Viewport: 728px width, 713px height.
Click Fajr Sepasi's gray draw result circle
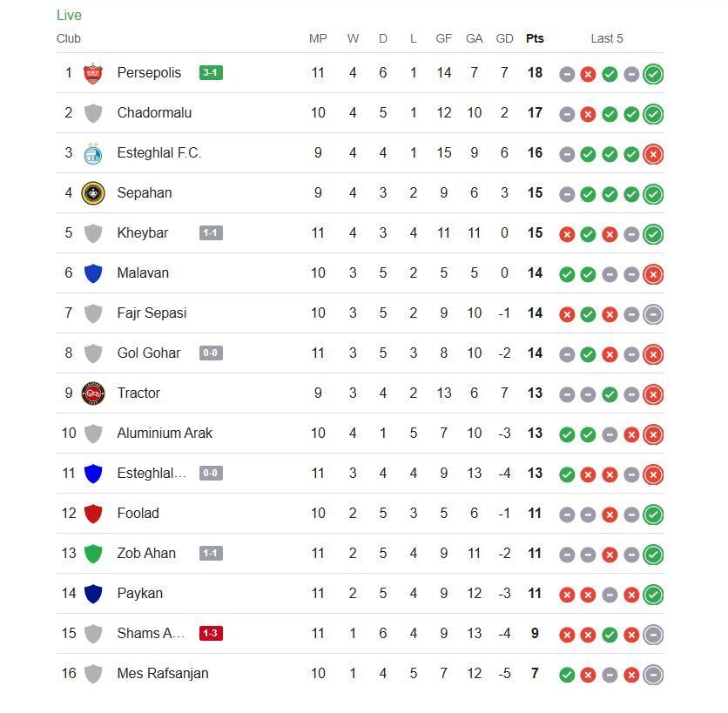[652, 313]
